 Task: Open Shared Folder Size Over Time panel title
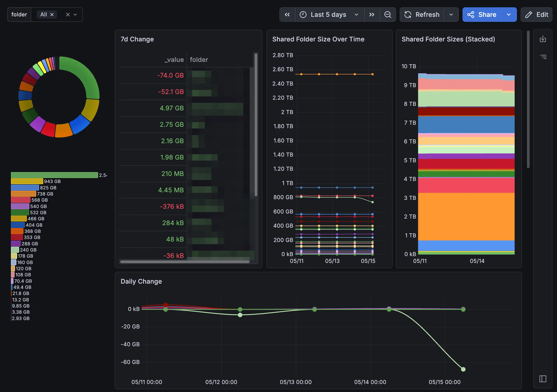(318, 39)
